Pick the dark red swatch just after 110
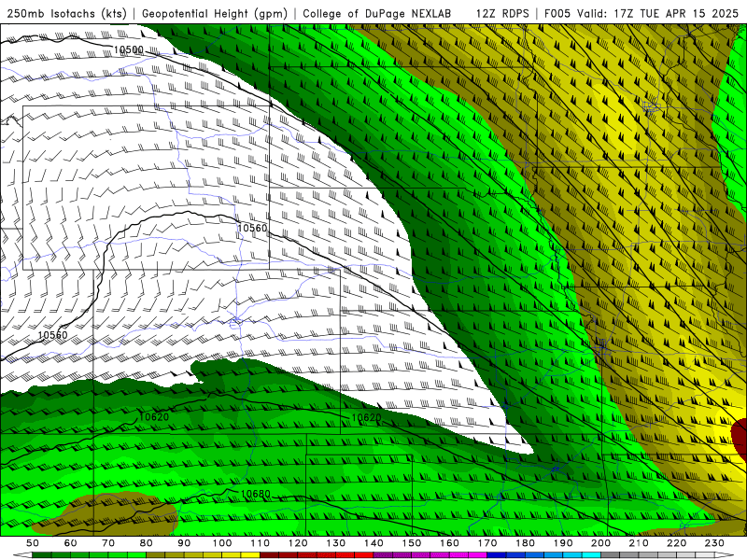The image size is (747, 560). click(270, 555)
